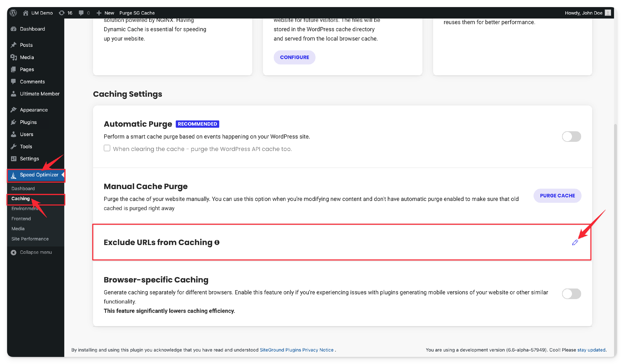Click the Pages icon in sidebar
Viewport: 624px width, 364px height.
[14, 70]
